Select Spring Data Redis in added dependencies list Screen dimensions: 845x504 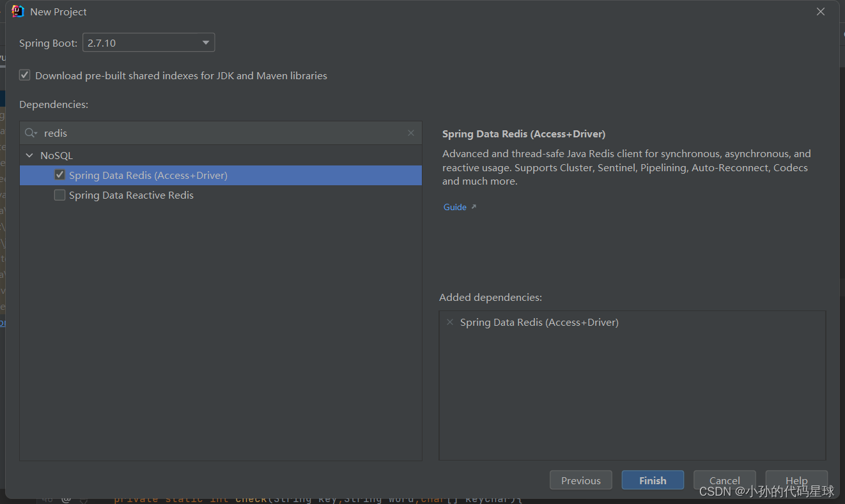[x=539, y=322]
